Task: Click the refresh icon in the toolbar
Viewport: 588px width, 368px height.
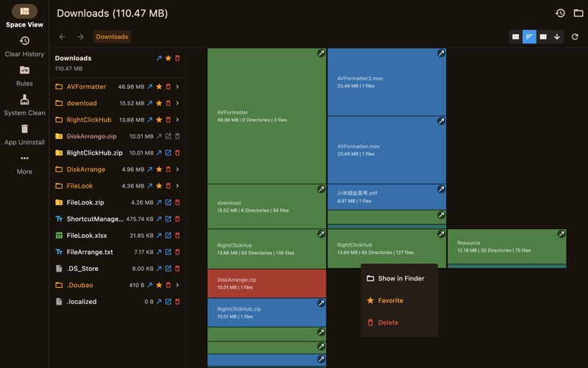Action: coord(575,37)
